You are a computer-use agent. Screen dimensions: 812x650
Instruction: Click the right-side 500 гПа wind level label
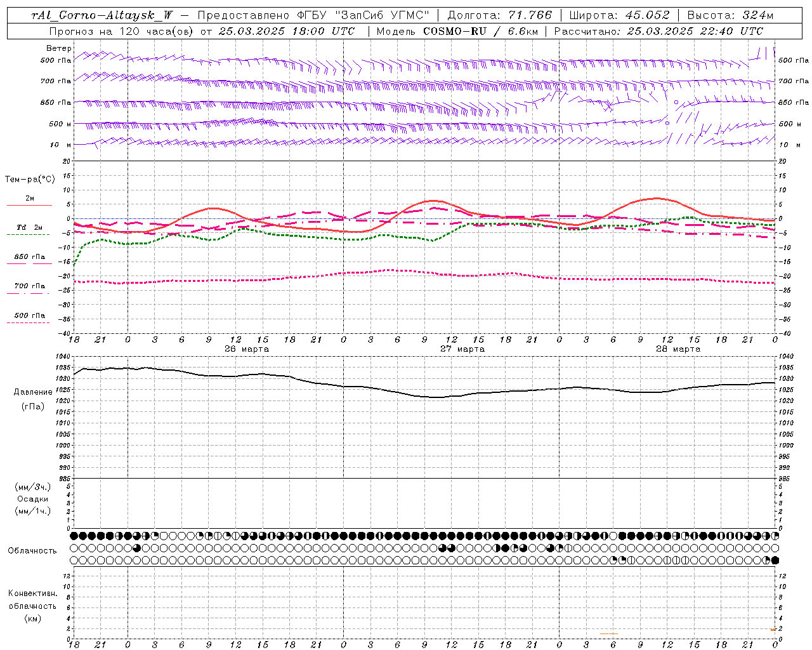[794, 60]
